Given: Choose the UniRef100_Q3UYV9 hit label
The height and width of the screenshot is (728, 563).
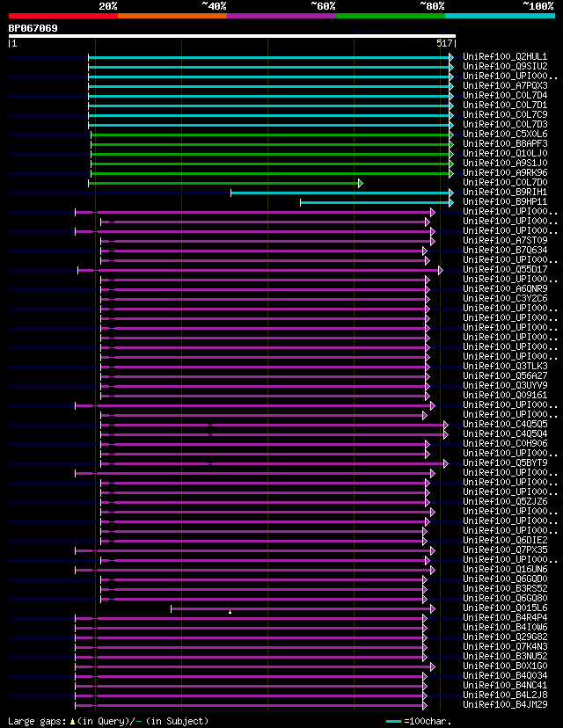Looking at the screenshot, I should [x=505, y=386].
